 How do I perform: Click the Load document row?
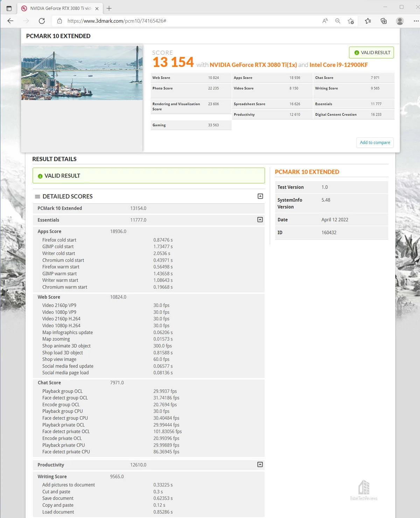[149, 512]
